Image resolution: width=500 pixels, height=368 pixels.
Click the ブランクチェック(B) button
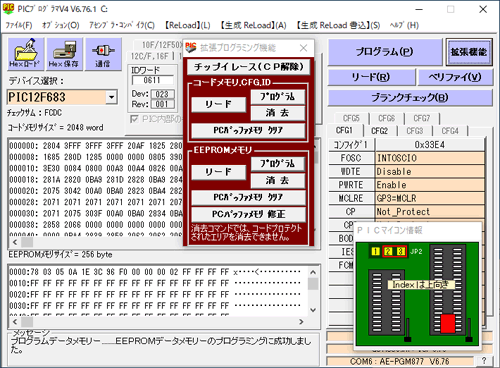(410, 98)
